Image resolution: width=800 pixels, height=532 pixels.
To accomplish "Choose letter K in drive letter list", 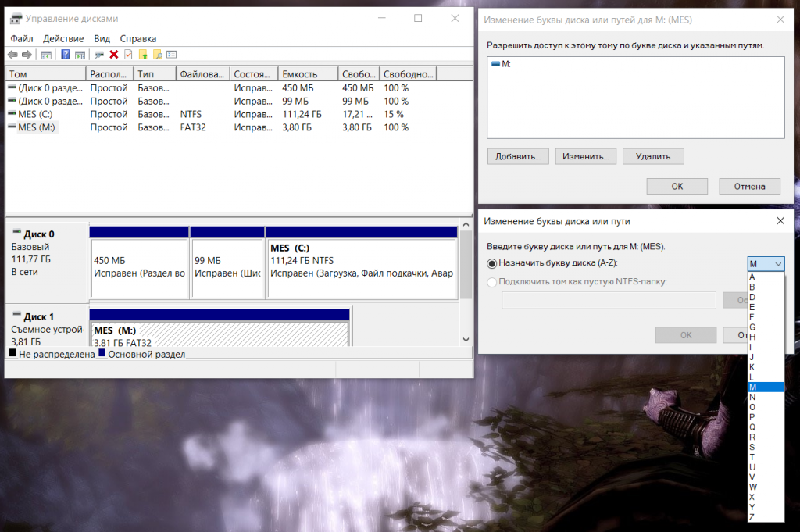I will [x=766, y=366].
